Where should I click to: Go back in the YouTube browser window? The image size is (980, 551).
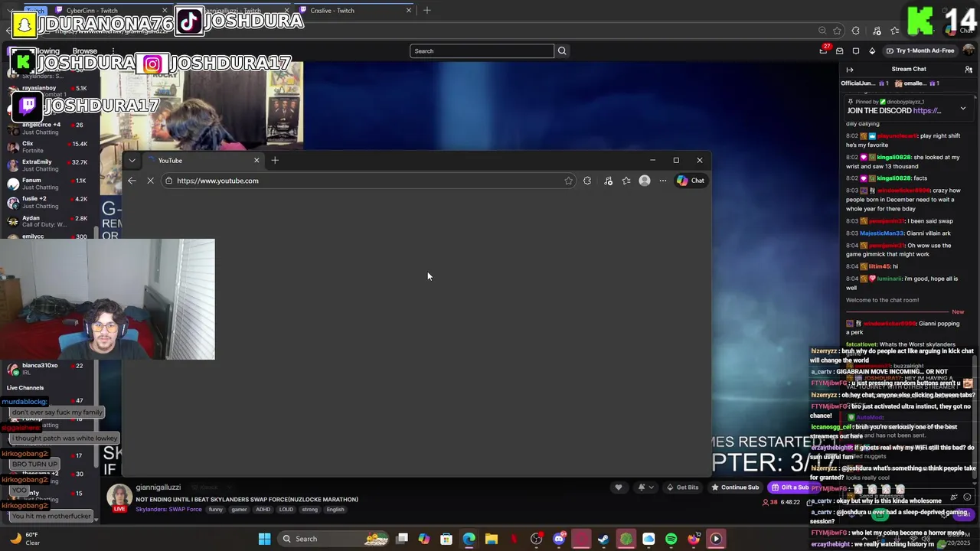(132, 181)
